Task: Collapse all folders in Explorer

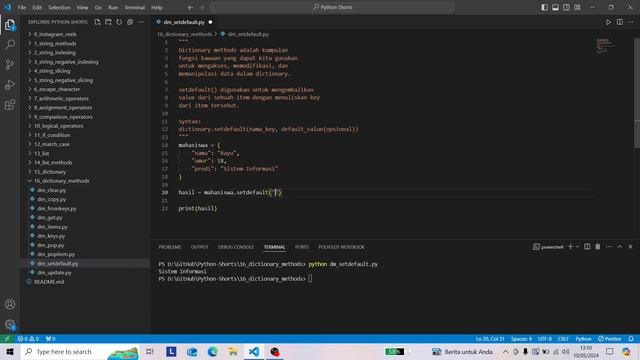Action: coord(130,22)
